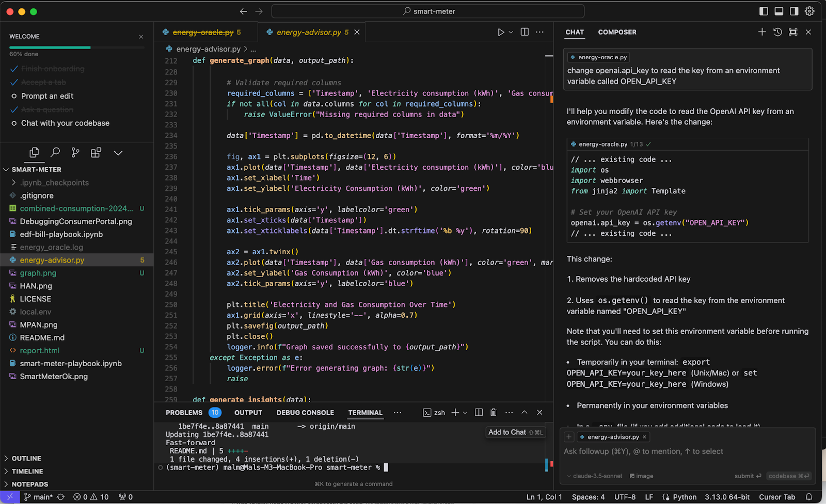Open the Explorer view icon
The height and width of the screenshot is (504, 826).
click(x=34, y=153)
